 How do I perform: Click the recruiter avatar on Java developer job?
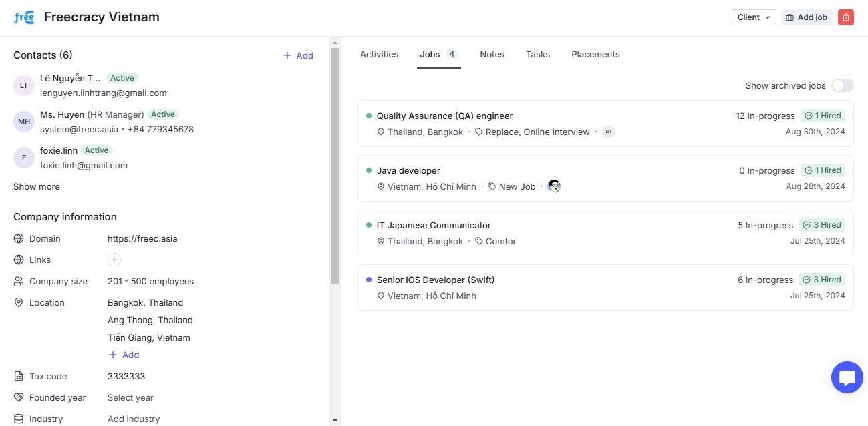point(553,186)
